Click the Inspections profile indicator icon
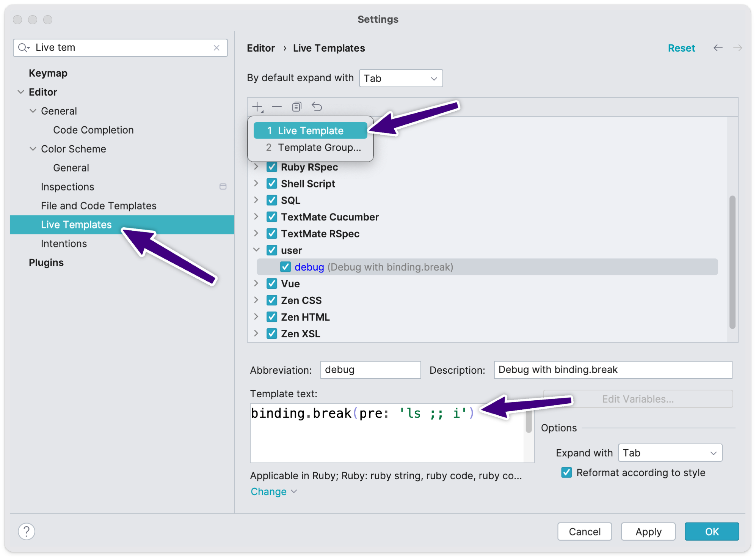The width and height of the screenshot is (756, 557). [223, 187]
